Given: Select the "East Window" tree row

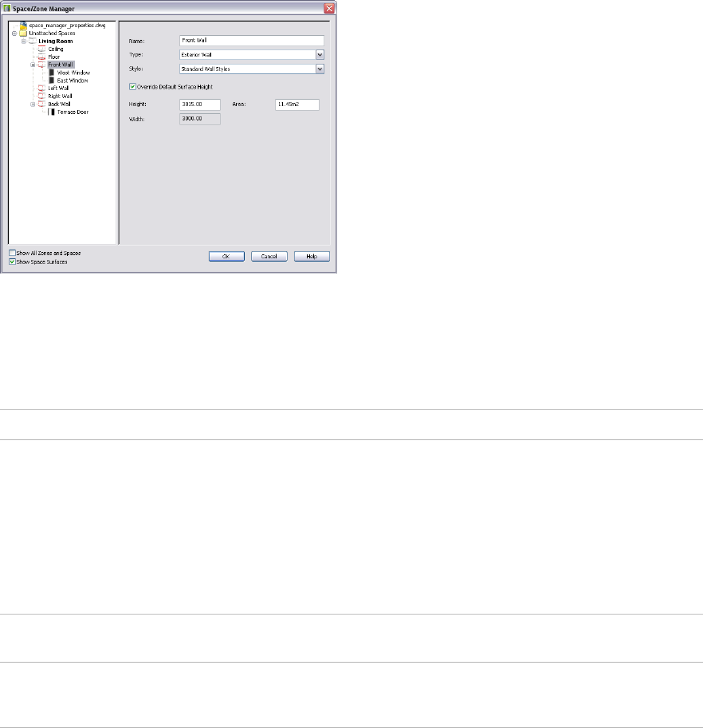Looking at the screenshot, I should point(73,81).
